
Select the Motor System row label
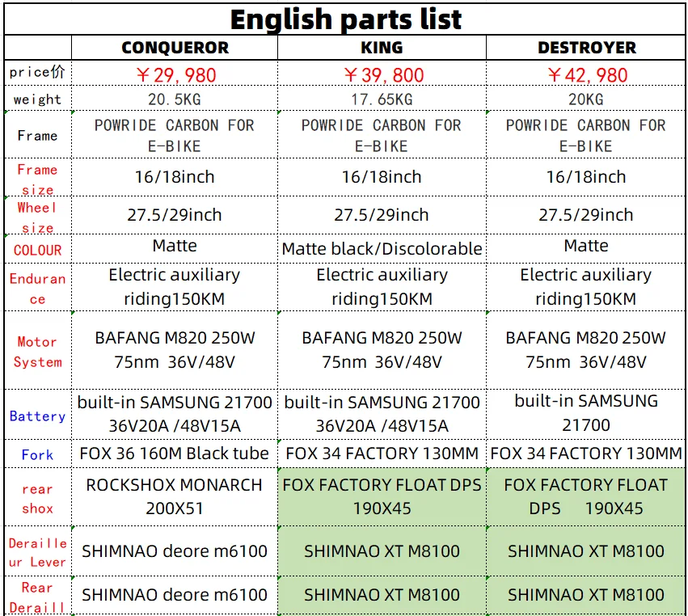pos(38,351)
